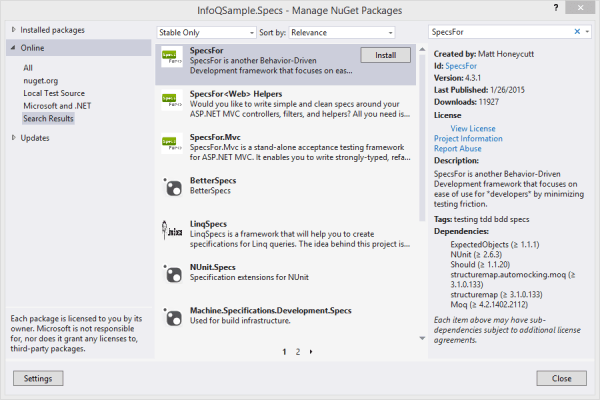This screenshot has height=400, width=600.
Task: Go to results page 2
Action: click(x=298, y=351)
